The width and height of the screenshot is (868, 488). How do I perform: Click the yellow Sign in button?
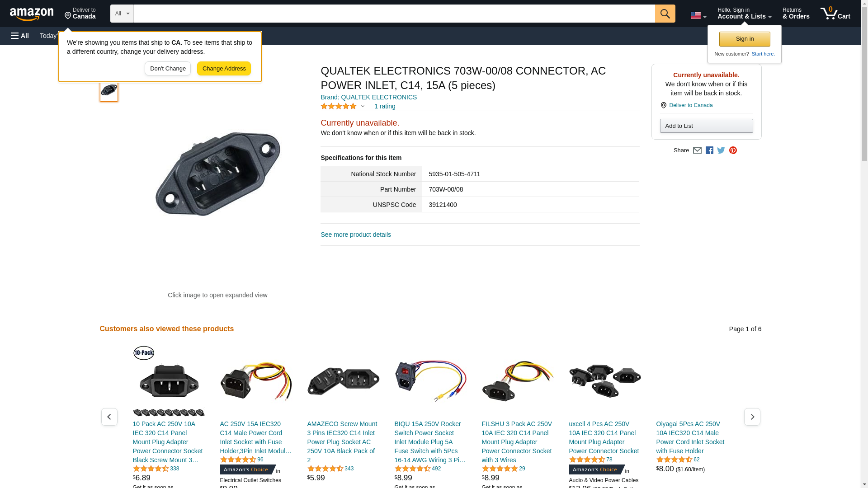745,39
